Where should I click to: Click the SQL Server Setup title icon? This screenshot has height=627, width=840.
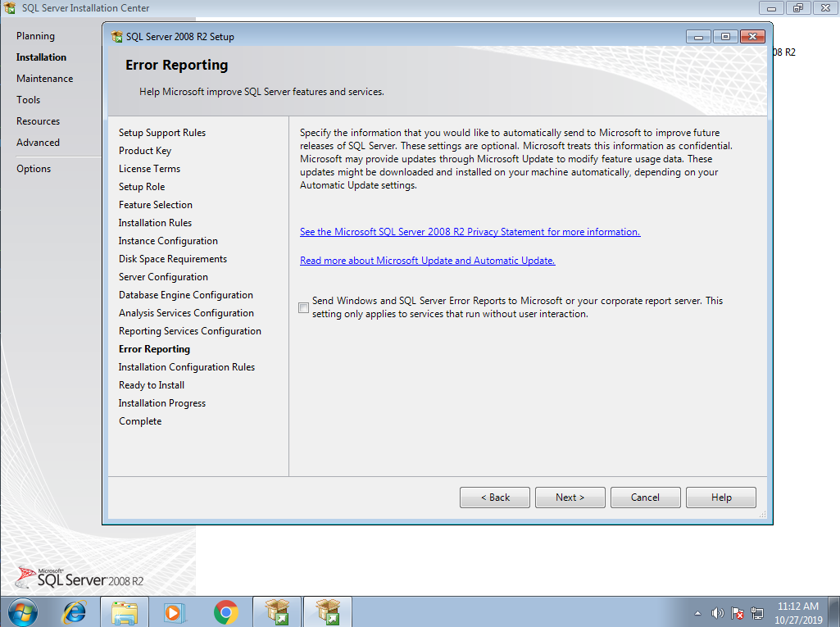tap(117, 36)
